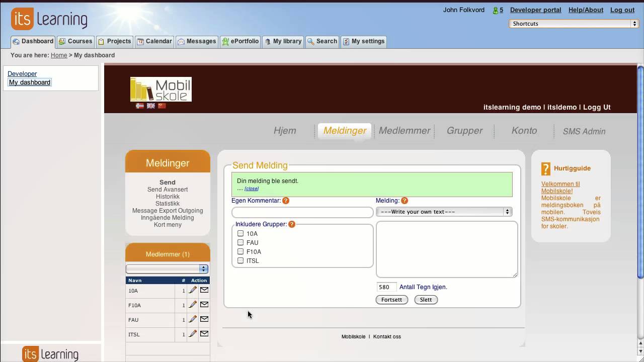Open the My settings tab
Screen dimensions: 644x362
point(364,41)
